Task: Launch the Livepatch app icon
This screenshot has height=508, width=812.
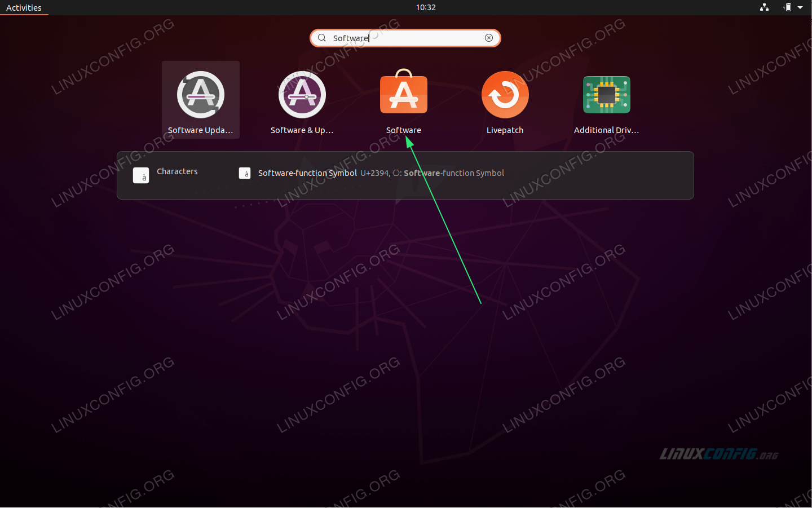Action: [x=505, y=95]
